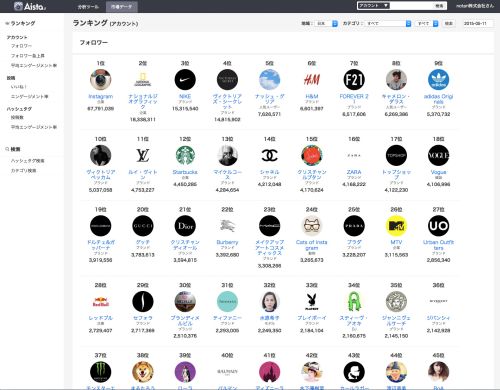Click the adidas Originals trefoil logo
The width and height of the screenshot is (500, 390).
point(438,80)
